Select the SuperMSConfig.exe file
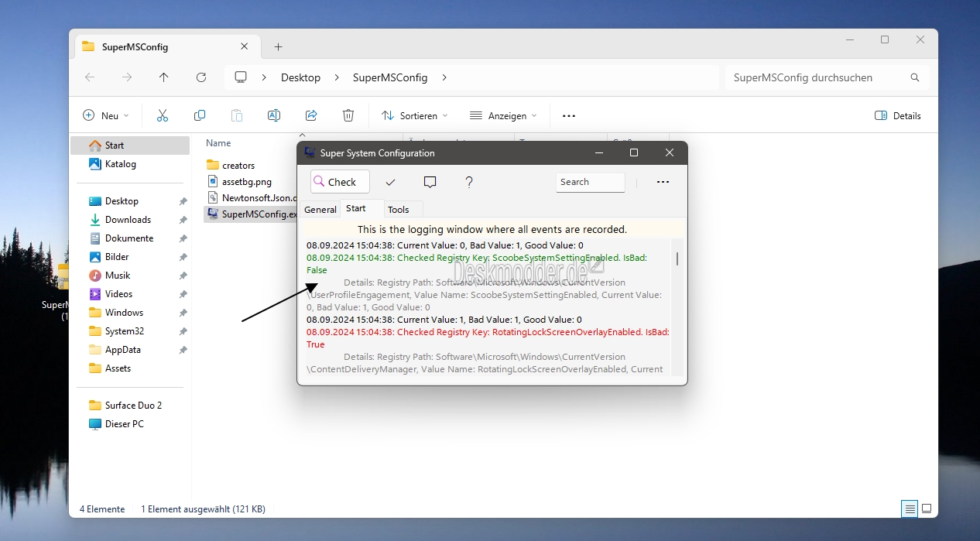980x541 pixels. click(250, 214)
